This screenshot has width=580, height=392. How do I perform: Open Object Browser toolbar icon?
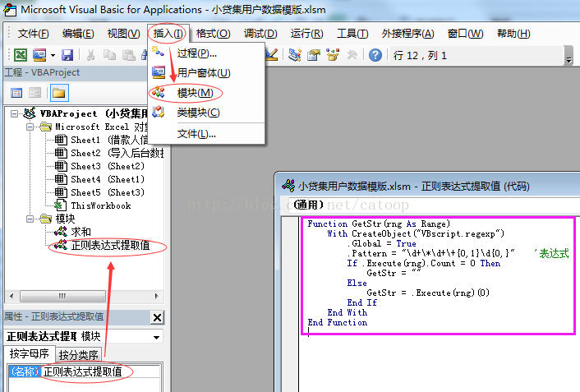click(x=333, y=55)
